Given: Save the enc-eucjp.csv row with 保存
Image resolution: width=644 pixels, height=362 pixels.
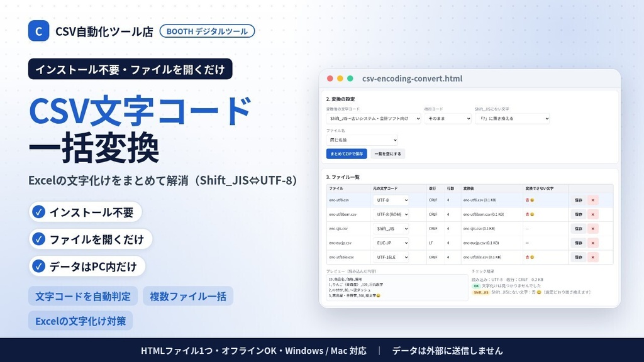Looking at the screenshot, I should pyautogui.click(x=579, y=243).
